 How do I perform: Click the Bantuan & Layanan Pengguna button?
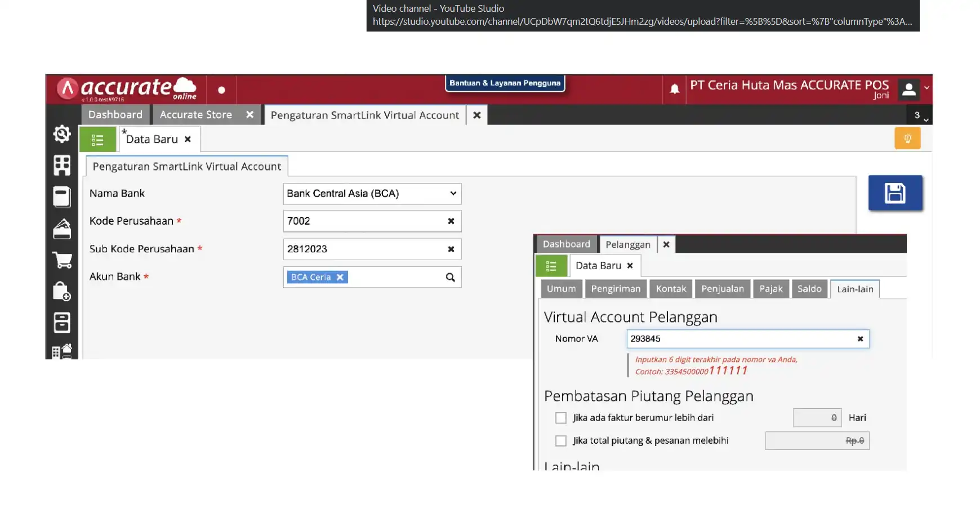click(505, 83)
